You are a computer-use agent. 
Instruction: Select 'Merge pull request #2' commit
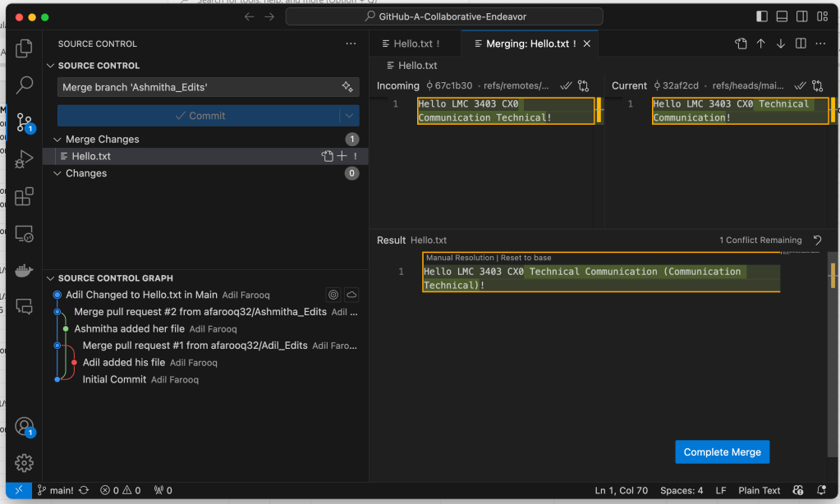[205, 312]
